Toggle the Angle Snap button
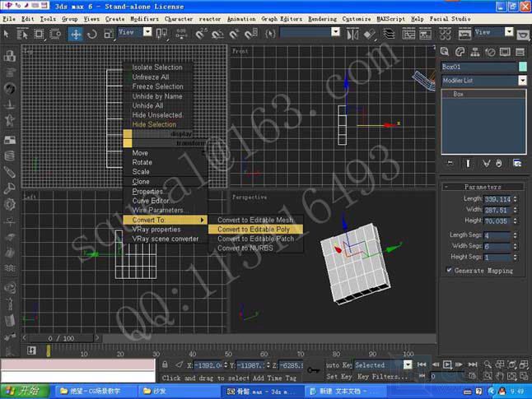Viewport: 532px width, 399px height. click(x=217, y=35)
